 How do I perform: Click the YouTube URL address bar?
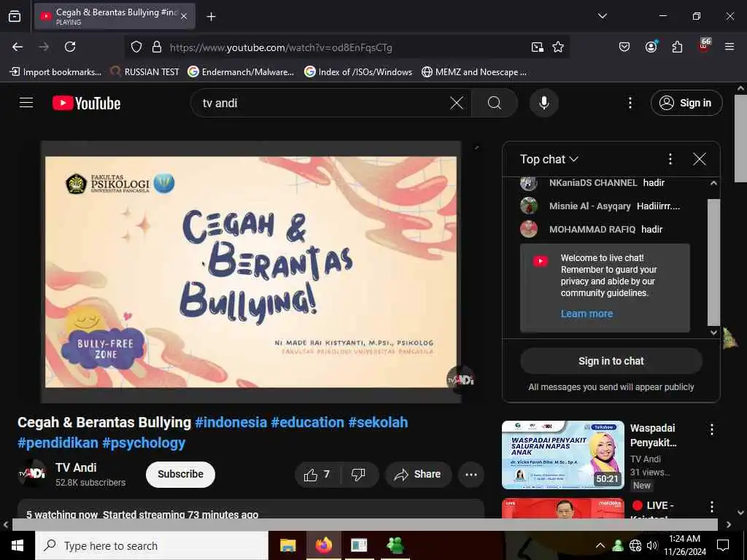[347, 47]
